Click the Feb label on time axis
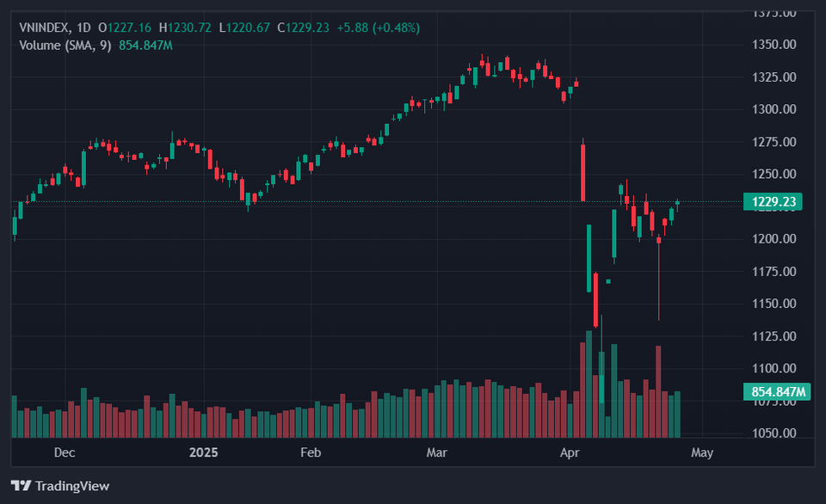826x504 pixels. [311, 452]
